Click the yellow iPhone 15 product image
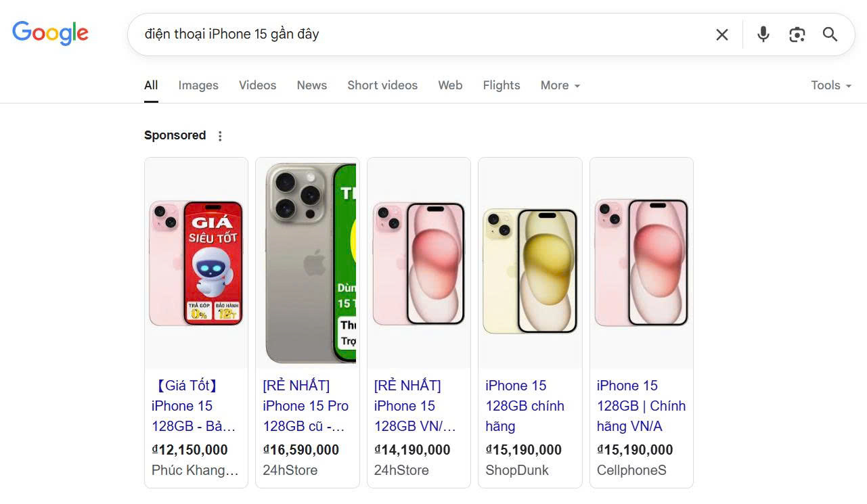The image size is (867, 504). click(530, 271)
